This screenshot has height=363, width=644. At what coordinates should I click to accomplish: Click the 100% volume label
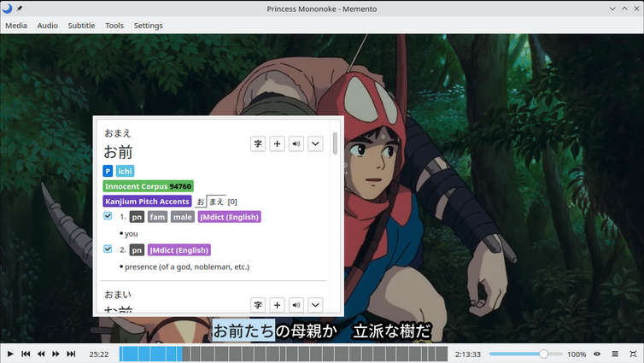577,354
